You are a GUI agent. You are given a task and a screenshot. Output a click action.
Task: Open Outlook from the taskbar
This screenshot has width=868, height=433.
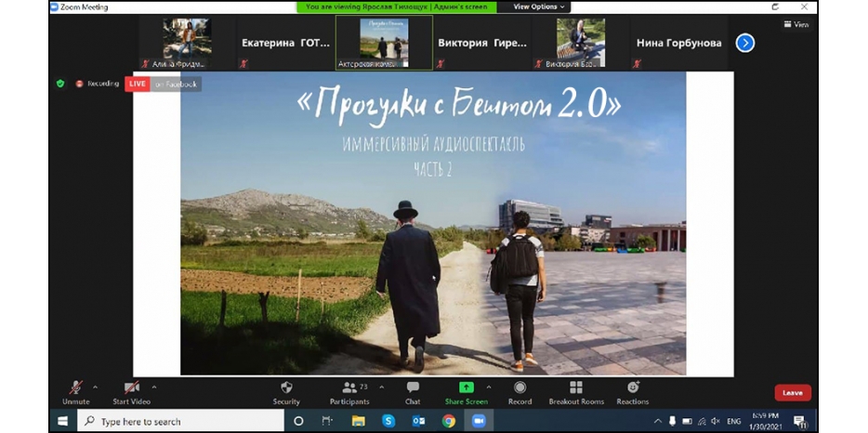(418, 421)
